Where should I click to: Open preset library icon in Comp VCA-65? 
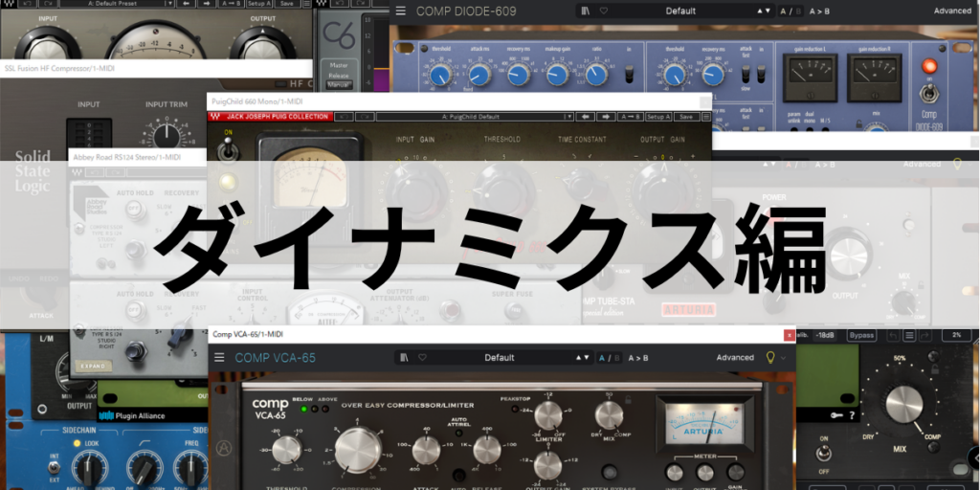click(404, 358)
